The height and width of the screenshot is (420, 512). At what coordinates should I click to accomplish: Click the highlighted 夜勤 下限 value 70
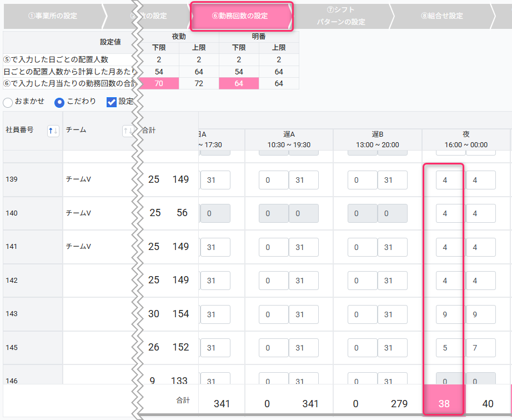tap(159, 83)
